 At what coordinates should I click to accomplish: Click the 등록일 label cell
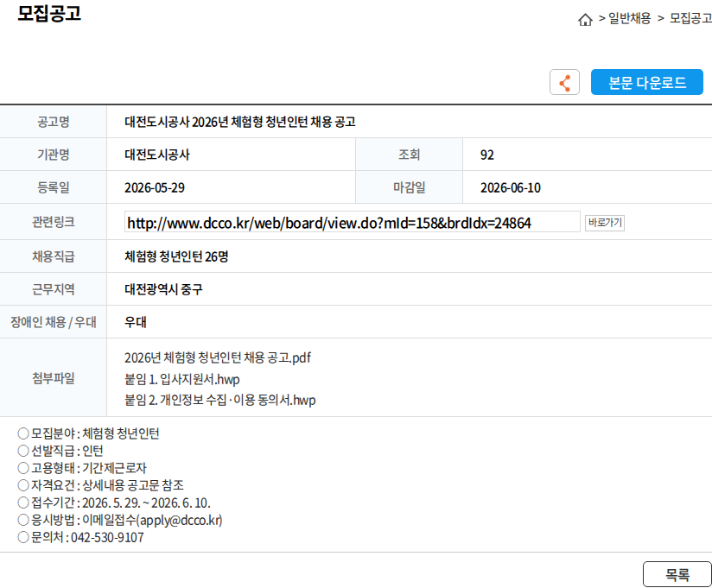coord(53,187)
